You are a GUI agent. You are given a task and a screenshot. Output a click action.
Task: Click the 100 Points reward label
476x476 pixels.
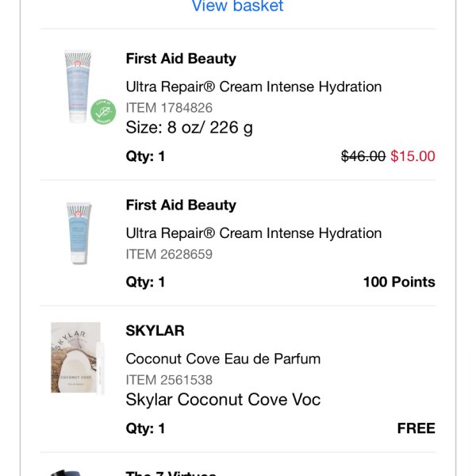pyautogui.click(x=399, y=282)
